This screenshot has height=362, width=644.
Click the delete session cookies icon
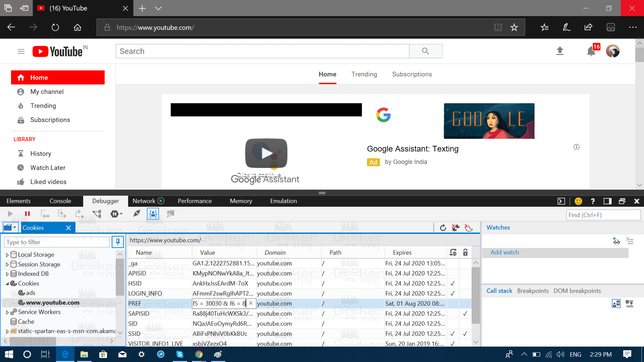click(x=469, y=228)
